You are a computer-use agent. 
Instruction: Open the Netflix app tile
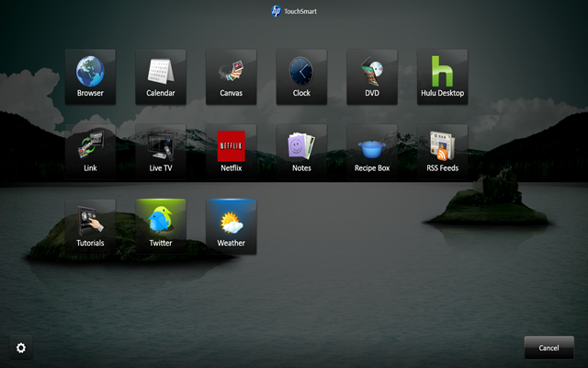click(231, 152)
